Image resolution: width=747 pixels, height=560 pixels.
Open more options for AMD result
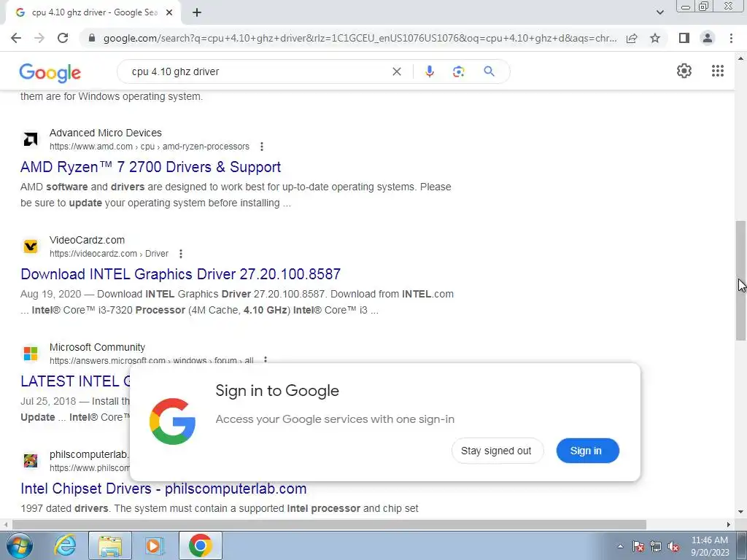[x=262, y=147]
